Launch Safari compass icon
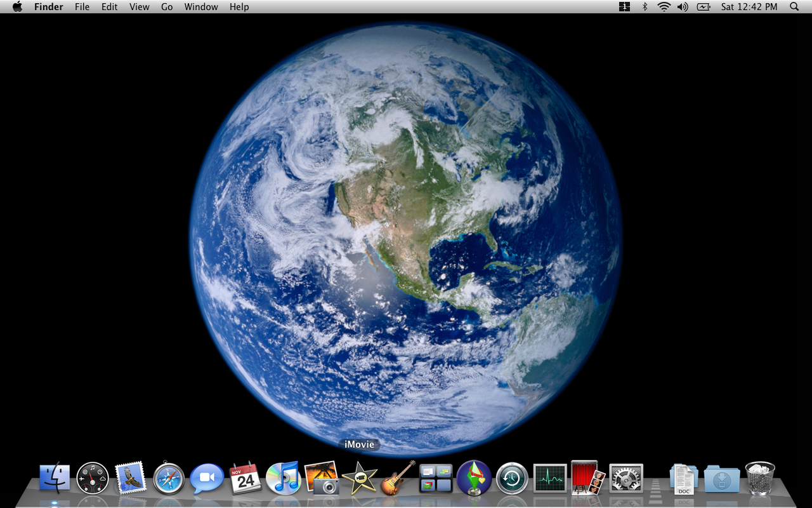812x508 pixels. click(x=169, y=479)
